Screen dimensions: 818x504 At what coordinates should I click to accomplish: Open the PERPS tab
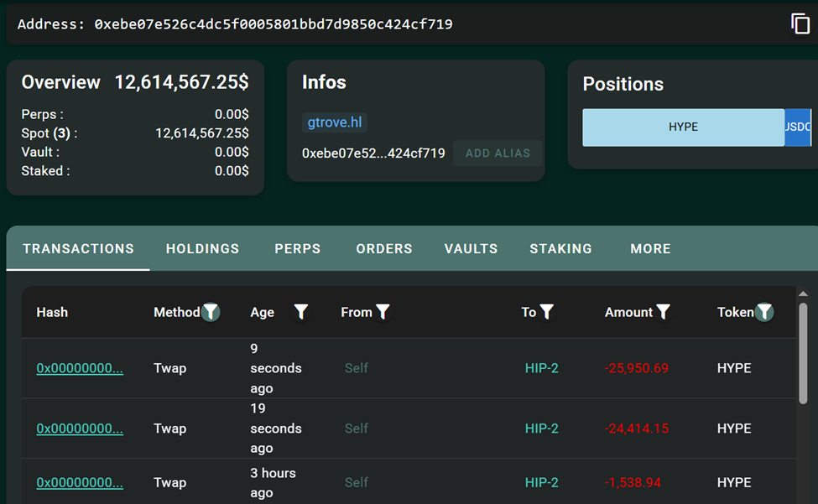tap(297, 248)
